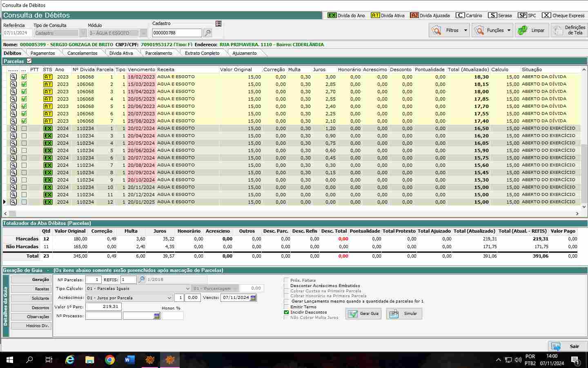The width and height of the screenshot is (588, 368).
Task: Switch to the Pagamentos tab
Action: click(x=42, y=53)
